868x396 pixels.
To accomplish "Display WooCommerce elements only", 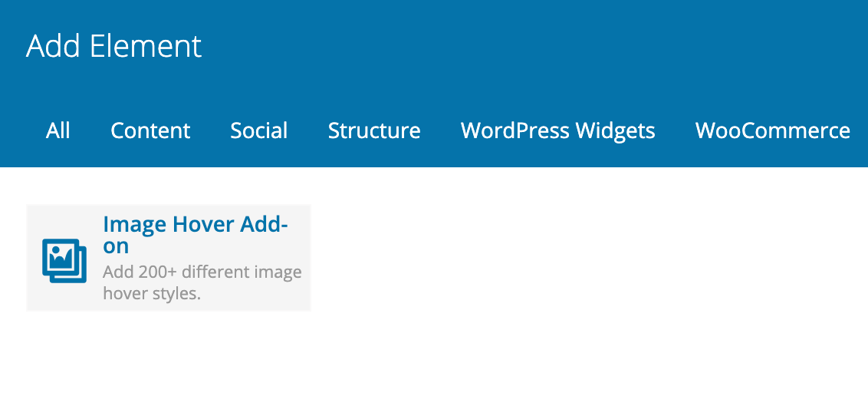I will tap(773, 130).
